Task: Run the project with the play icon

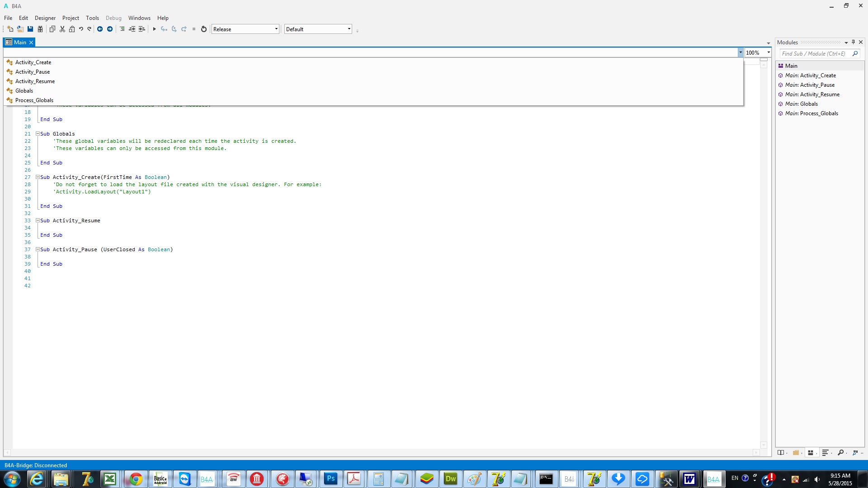Action: pyautogui.click(x=154, y=29)
